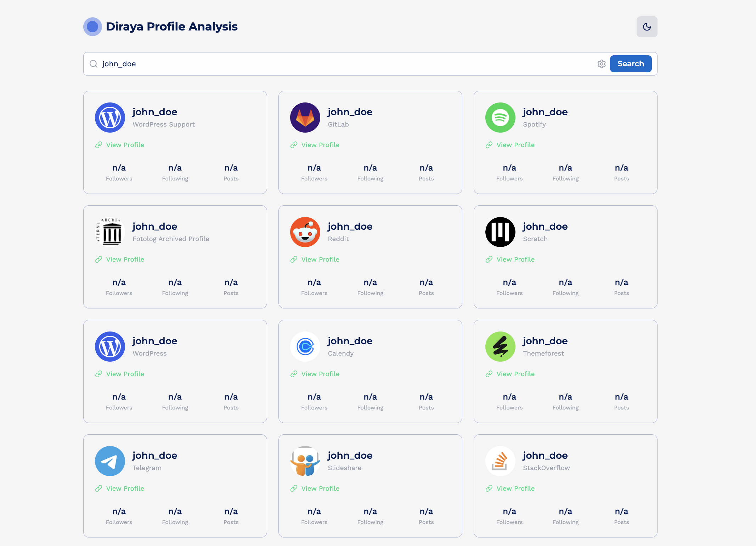
Task: Click the Diraya logo circle icon
Action: tap(92, 27)
